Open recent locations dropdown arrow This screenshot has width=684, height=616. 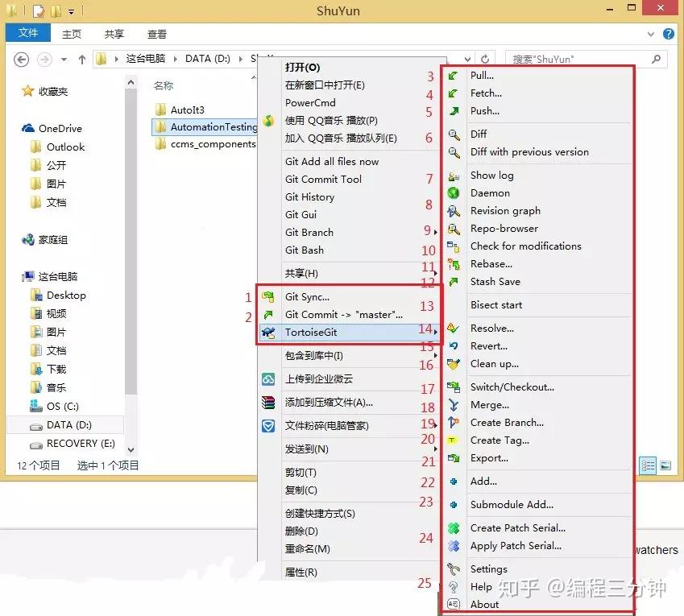(x=64, y=60)
